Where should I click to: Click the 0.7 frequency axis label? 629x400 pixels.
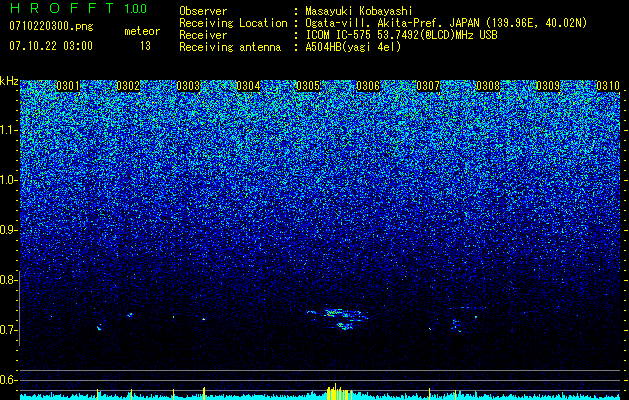[x=7, y=330]
